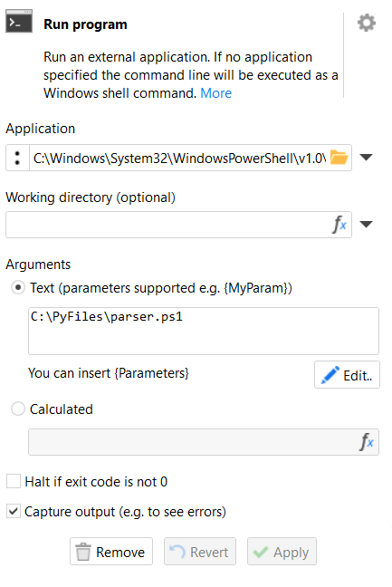This screenshot has height=587, width=392.
Task: Click the folder browse icon for Application
Action: [x=339, y=158]
